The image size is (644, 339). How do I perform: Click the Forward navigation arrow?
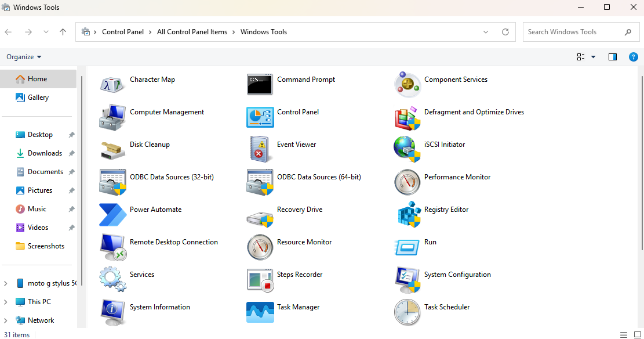[x=28, y=32]
